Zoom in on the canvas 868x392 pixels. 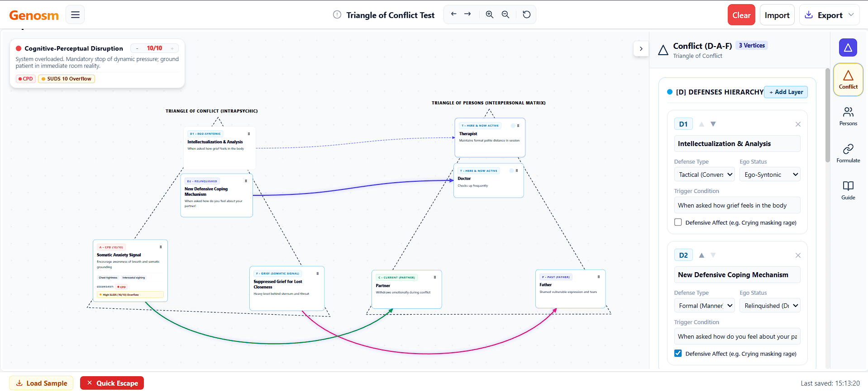click(x=490, y=14)
